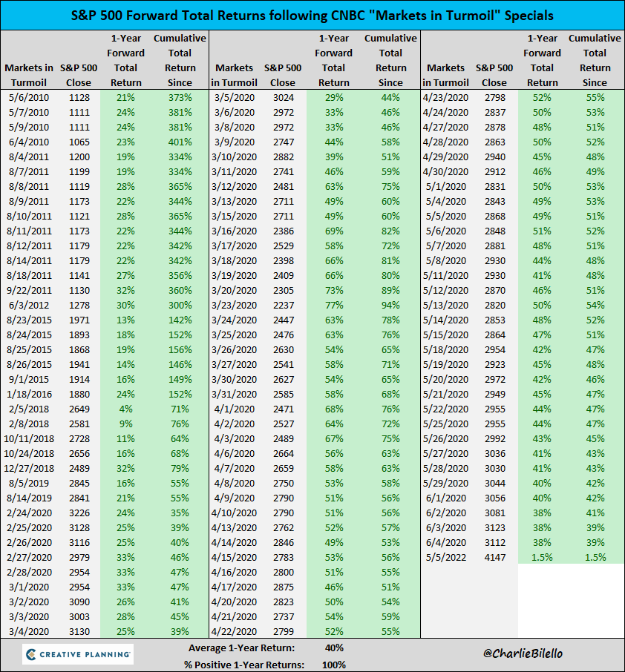Select the 9/22/2011 date cell

point(27,290)
